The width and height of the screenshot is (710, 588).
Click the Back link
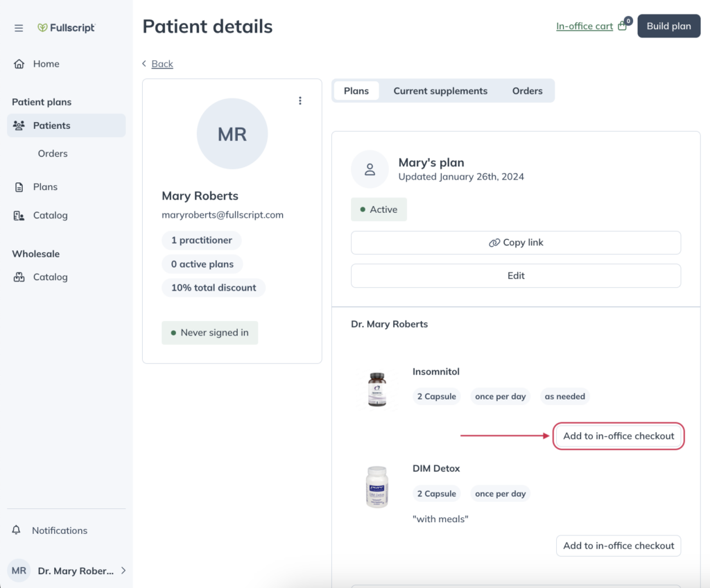[x=162, y=64]
